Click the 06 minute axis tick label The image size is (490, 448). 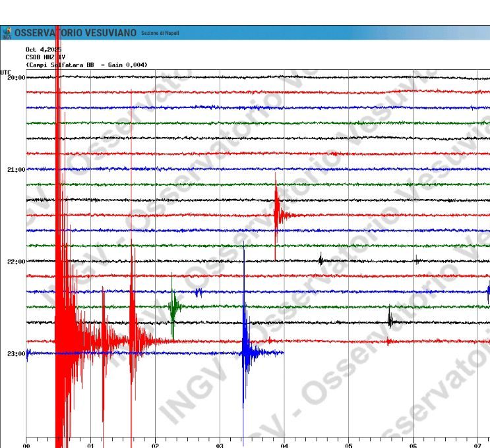[x=413, y=445]
